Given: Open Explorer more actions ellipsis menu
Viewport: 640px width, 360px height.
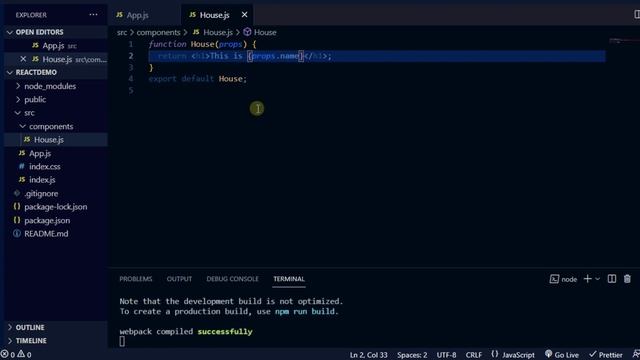Looking at the screenshot, I should tap(93, 15).
